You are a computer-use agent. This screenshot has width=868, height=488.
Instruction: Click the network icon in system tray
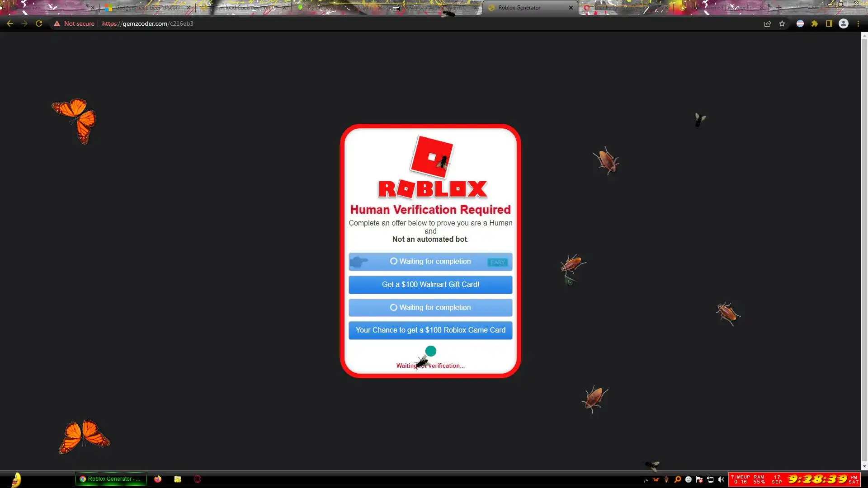point(710,479)
